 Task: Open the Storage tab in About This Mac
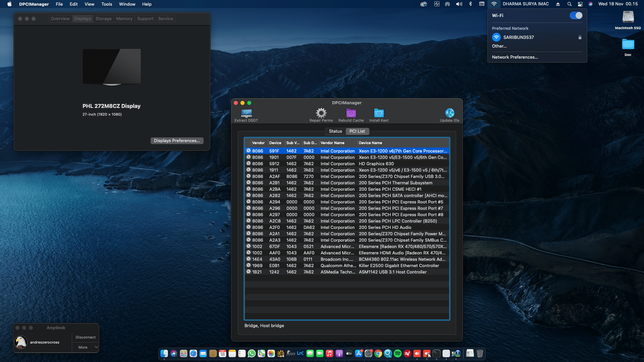pos(103,19)
